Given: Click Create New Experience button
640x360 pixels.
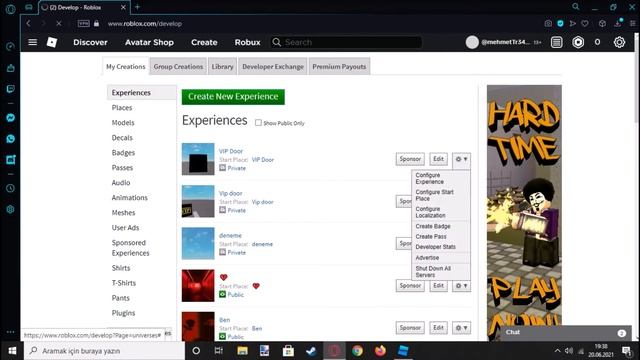Looking at the screenshot, I should pos(233,97).
